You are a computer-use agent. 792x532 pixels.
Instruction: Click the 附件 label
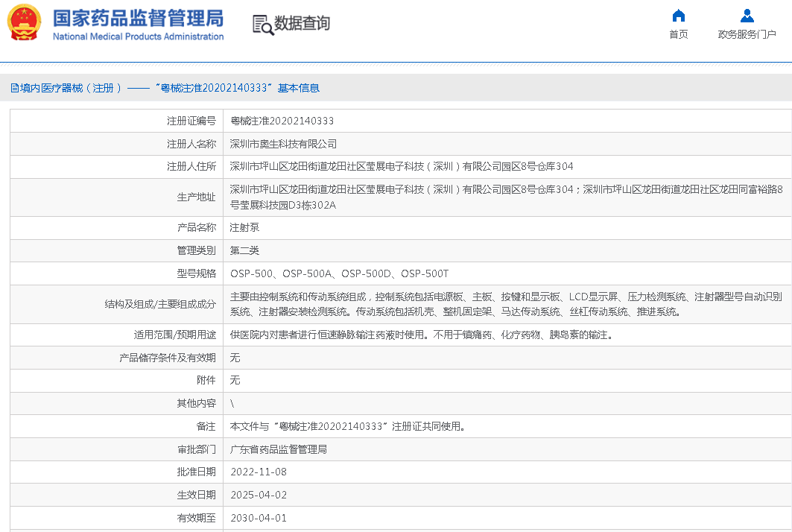click(206, 381)
